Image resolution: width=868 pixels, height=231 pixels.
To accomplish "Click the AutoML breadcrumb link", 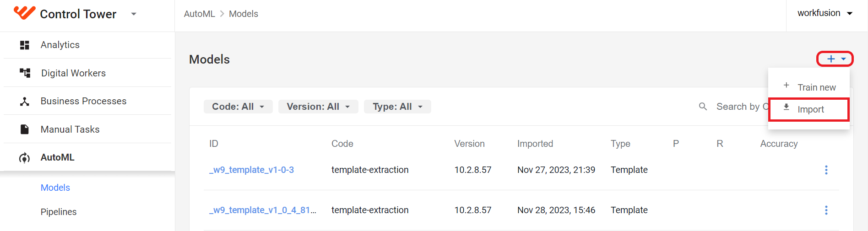I will [199, 14].
